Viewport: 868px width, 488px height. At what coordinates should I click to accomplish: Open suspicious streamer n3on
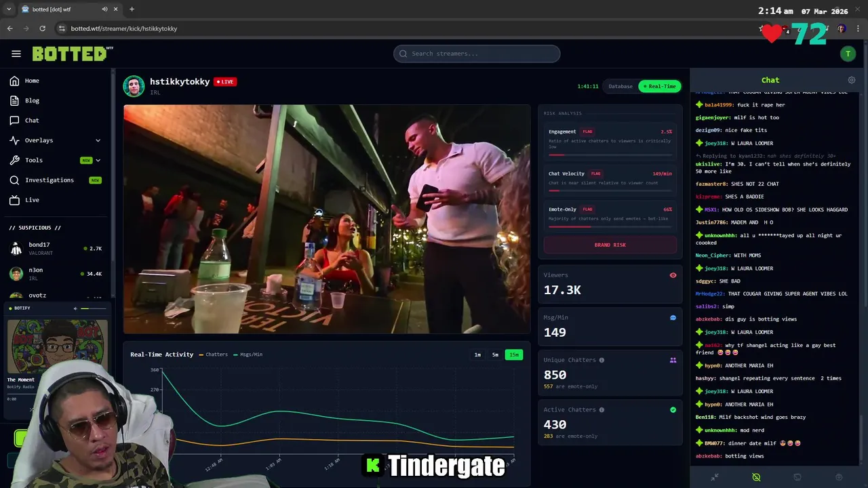pyautogui.click(x=56, y=274)
